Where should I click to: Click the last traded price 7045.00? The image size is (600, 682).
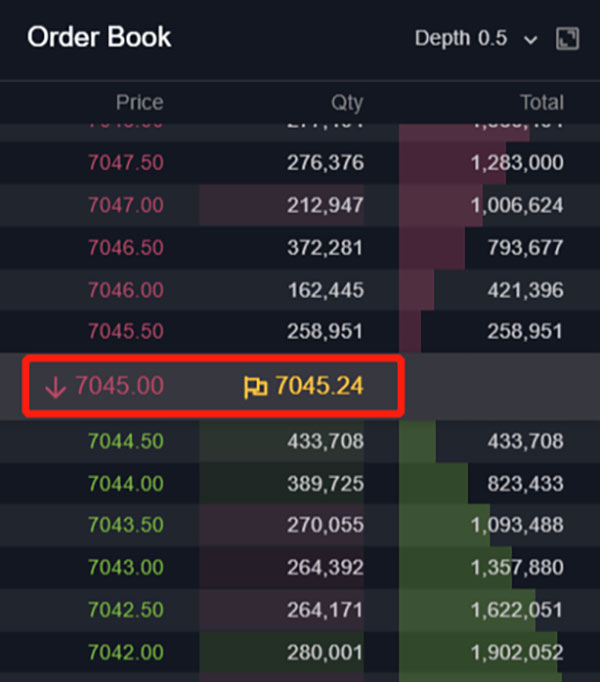click(119, 386)
